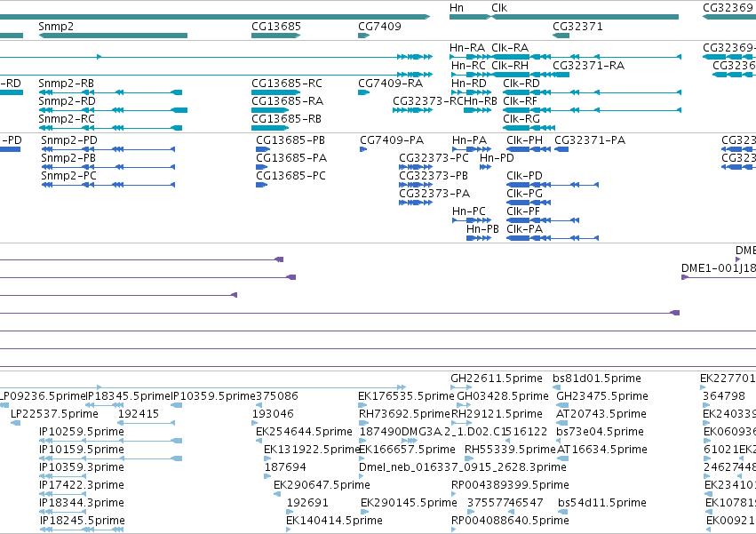Open protein Clk-PH

524,139
